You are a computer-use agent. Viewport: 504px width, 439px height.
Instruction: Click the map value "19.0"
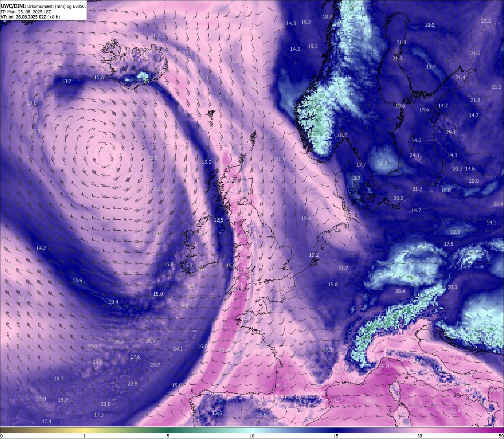[32, 103]
